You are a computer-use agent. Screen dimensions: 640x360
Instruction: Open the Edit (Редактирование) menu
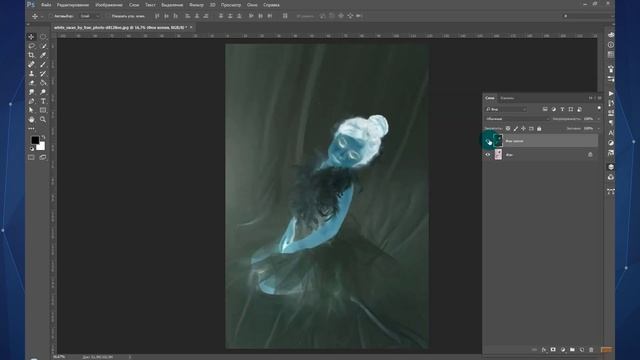[73, 5]
